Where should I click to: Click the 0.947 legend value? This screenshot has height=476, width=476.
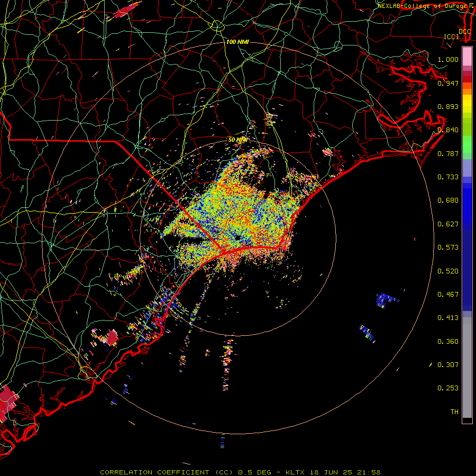pyautogui.click(x=448, y=83)
